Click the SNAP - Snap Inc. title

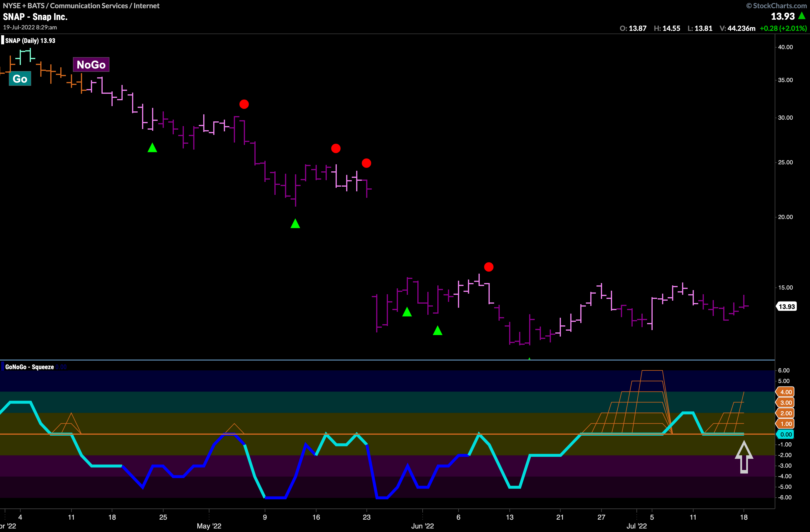(x=35, y=17)
